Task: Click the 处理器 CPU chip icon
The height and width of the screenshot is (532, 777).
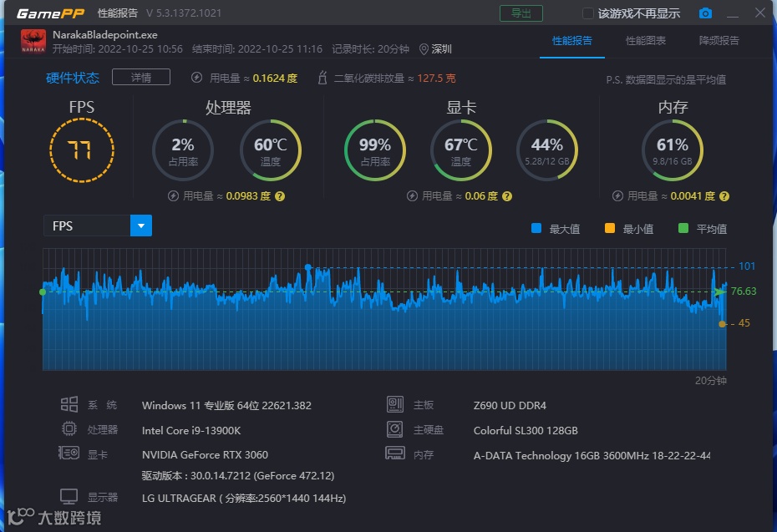Action: coord(69,428)
